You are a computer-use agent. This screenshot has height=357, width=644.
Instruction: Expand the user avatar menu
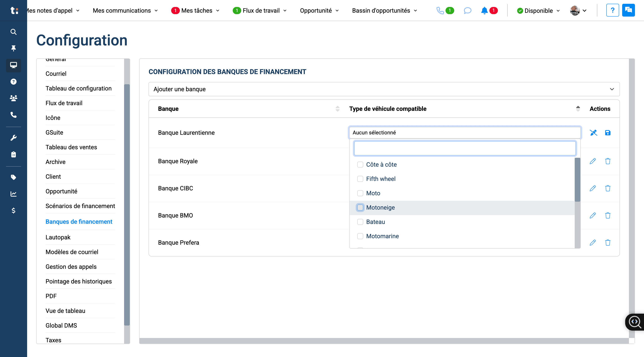[x=578, y=11]
